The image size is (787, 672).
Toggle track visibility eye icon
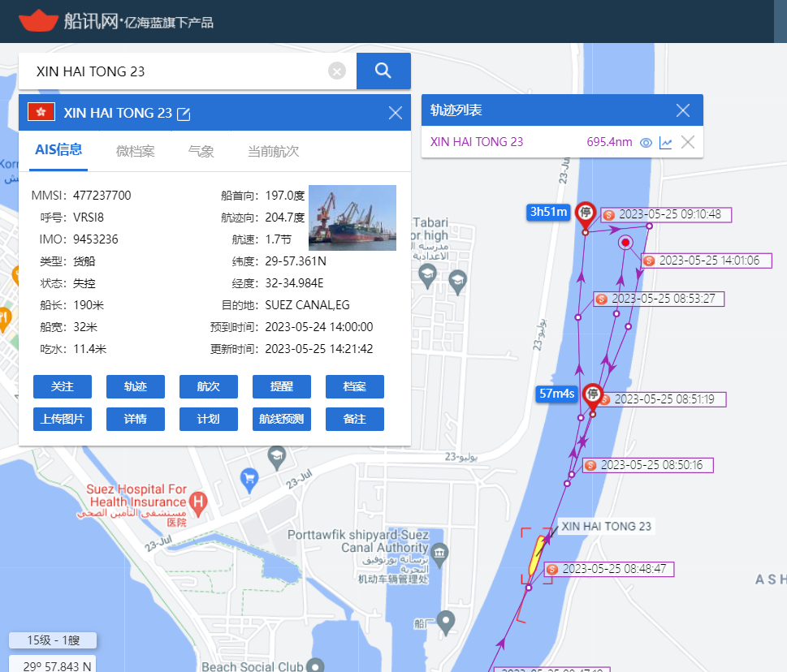coord(646,143)
